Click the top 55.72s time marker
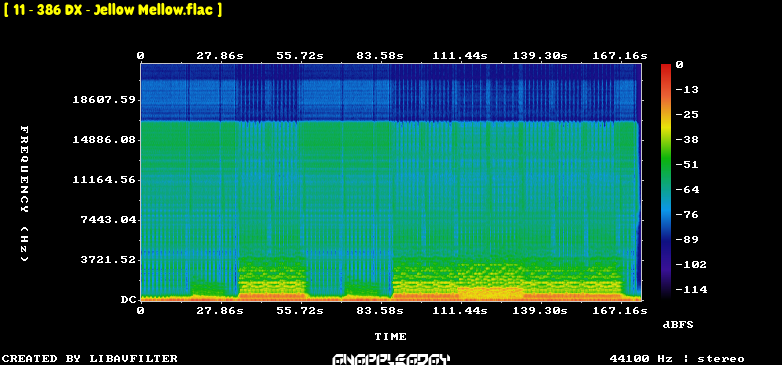The image size is (782, 365). 300,56
